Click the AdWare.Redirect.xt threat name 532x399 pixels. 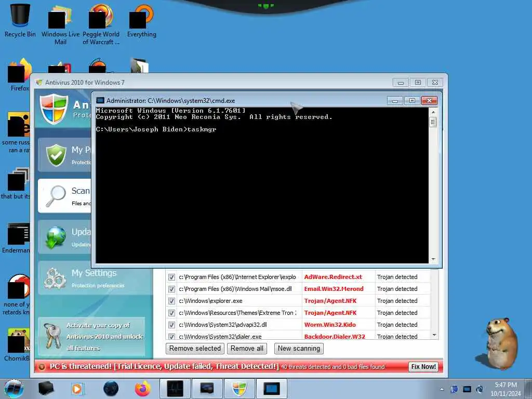333,277
